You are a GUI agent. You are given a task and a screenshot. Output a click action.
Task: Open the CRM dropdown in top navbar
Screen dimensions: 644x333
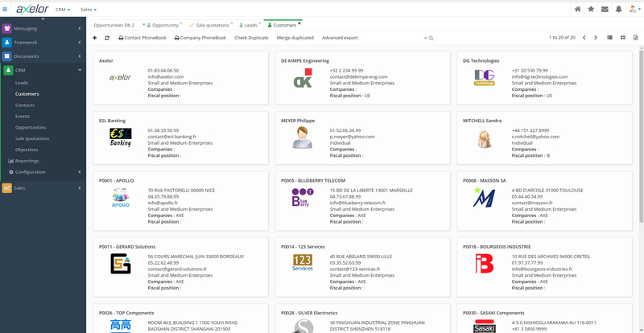point(63,10)
